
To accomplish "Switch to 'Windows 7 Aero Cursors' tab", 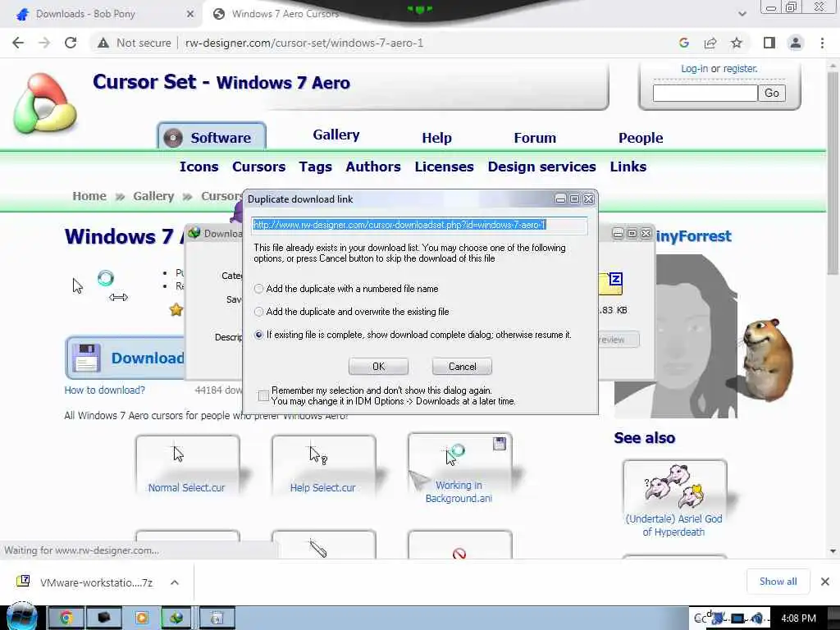I will 285,14.
